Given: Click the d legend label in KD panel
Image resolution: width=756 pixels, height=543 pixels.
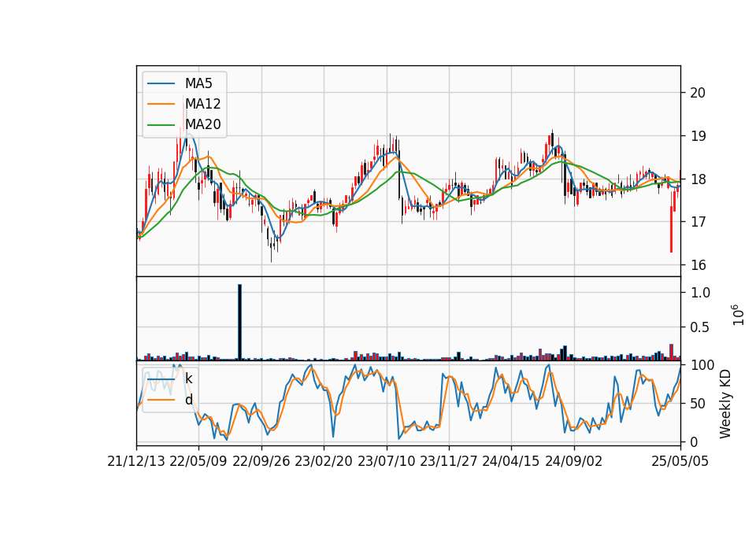Looking at the screenshot, I should (188, 400).
